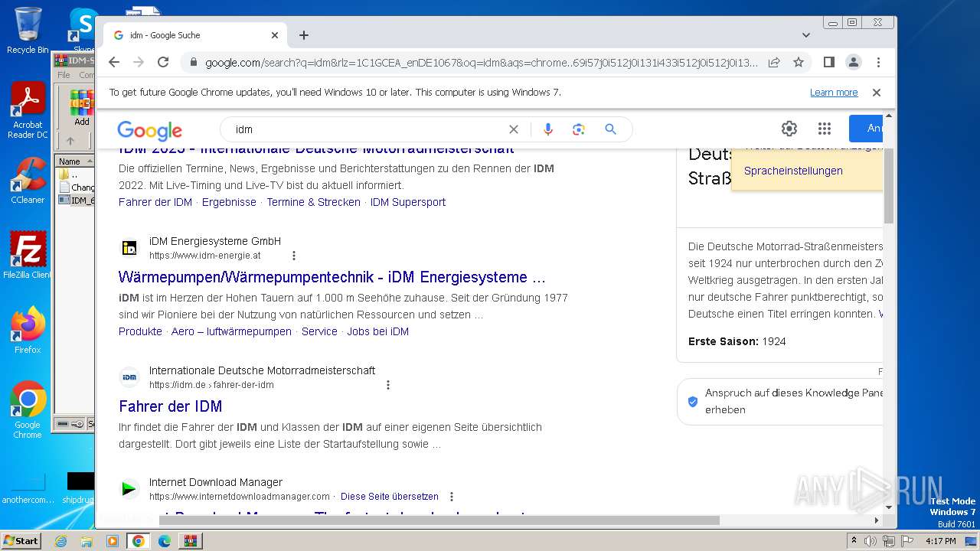
Task: Click the blue Anmelden button
Action: 866,129
